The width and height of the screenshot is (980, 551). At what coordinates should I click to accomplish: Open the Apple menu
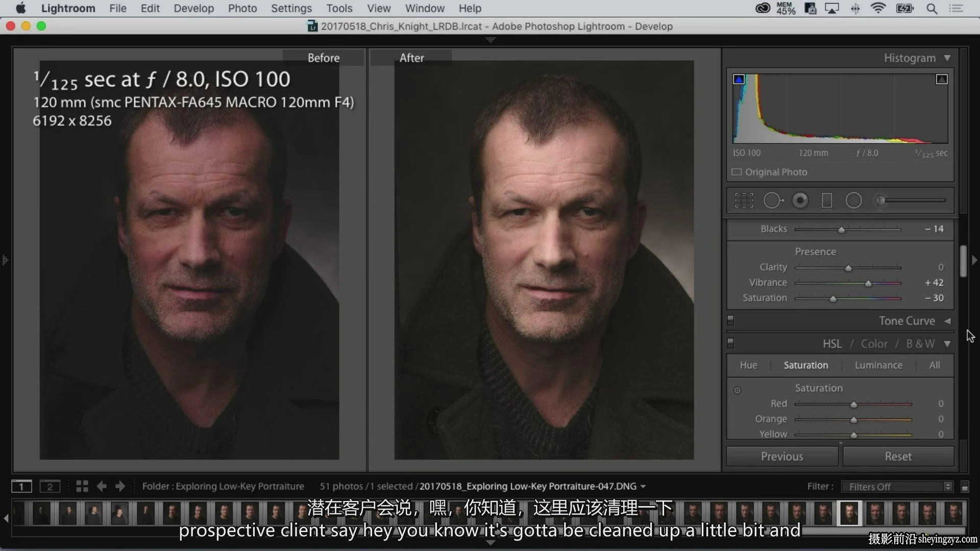[21, 8]
